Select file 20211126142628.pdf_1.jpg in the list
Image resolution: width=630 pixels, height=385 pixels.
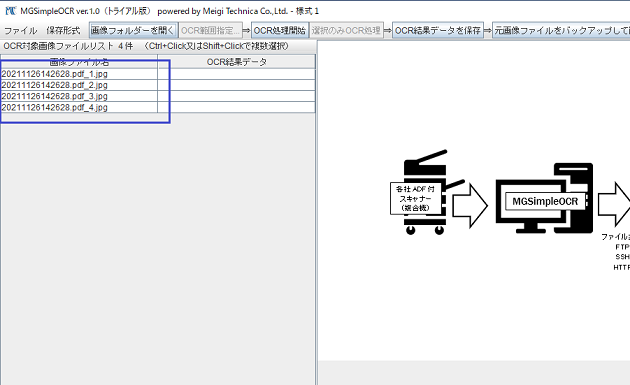pos(79,74)
